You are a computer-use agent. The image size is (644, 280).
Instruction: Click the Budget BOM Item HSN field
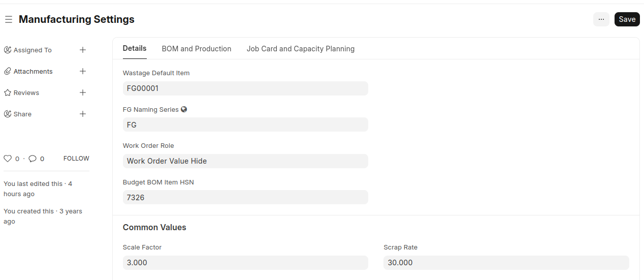coord(245,197)
